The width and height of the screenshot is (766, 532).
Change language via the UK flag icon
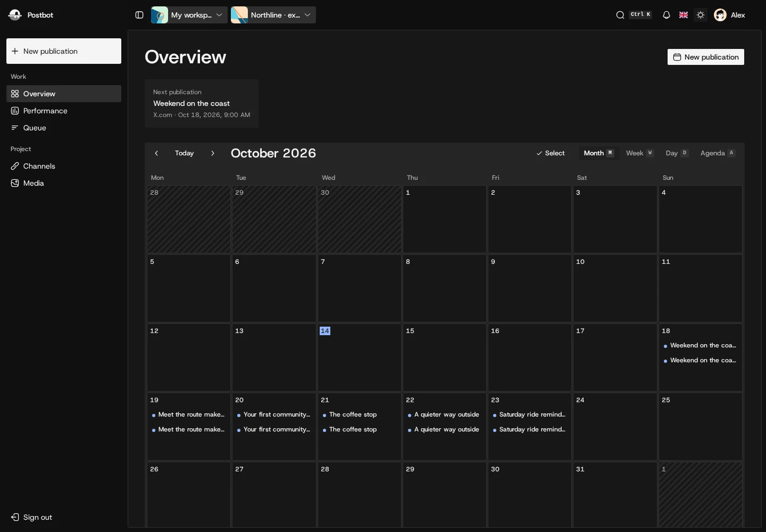click(x=684, y=15)
